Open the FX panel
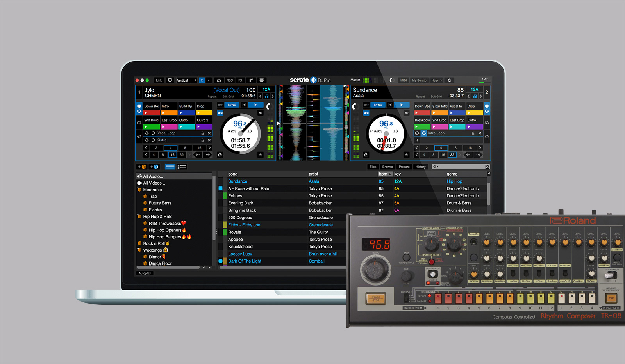The height and width of the screenshot is (364, 625). pyautogui.click(x=240, y=80)
